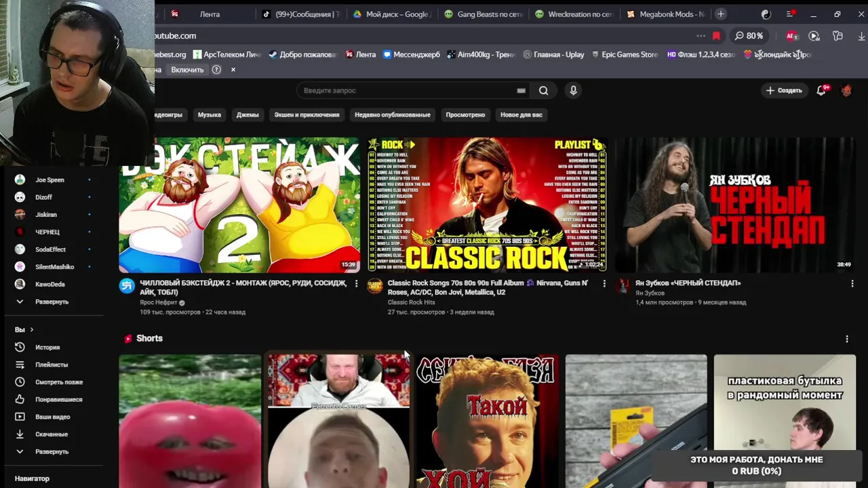868x488 pixels.
Task: Open options menu for ЧИЛЛОВЫЙ БЭКСТЕЙДЖ 2 video
Action: point(356,283)
